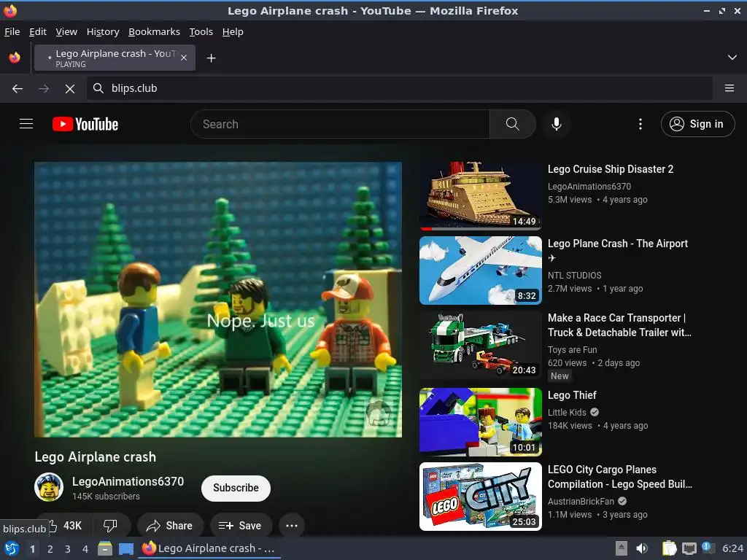747x560 pixels.
Task: Click the network monitor tray icon
Action: coord(689,548)
